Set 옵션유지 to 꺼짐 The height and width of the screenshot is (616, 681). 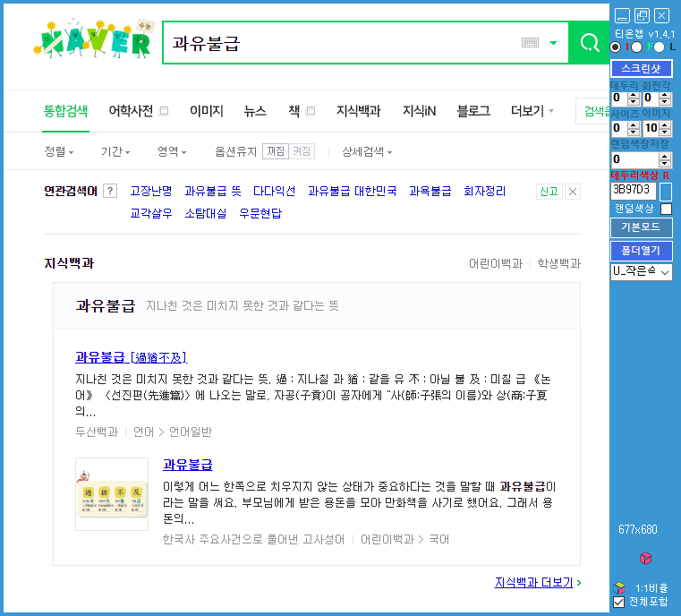[276, 151]
